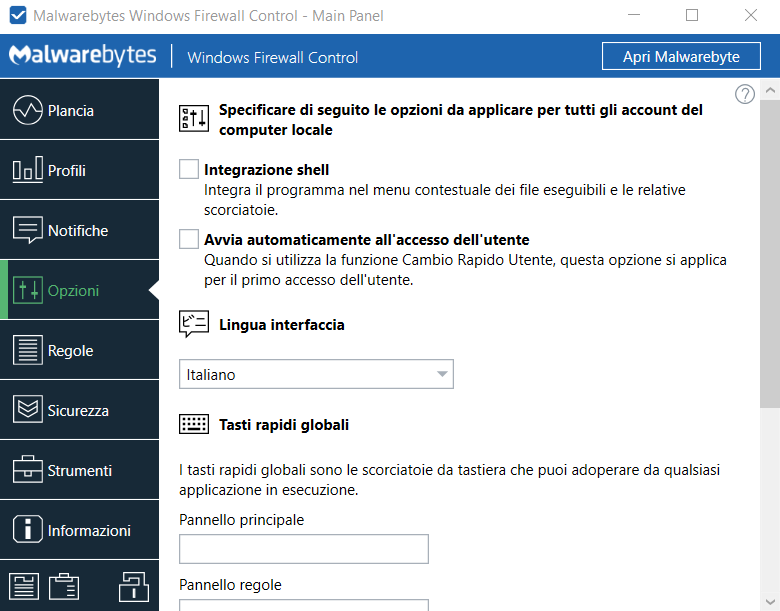Screen dimensions: 780x611
Task: Click the Tasti rapidi globali keyboard icon
Action: click(x=194, y=424)
